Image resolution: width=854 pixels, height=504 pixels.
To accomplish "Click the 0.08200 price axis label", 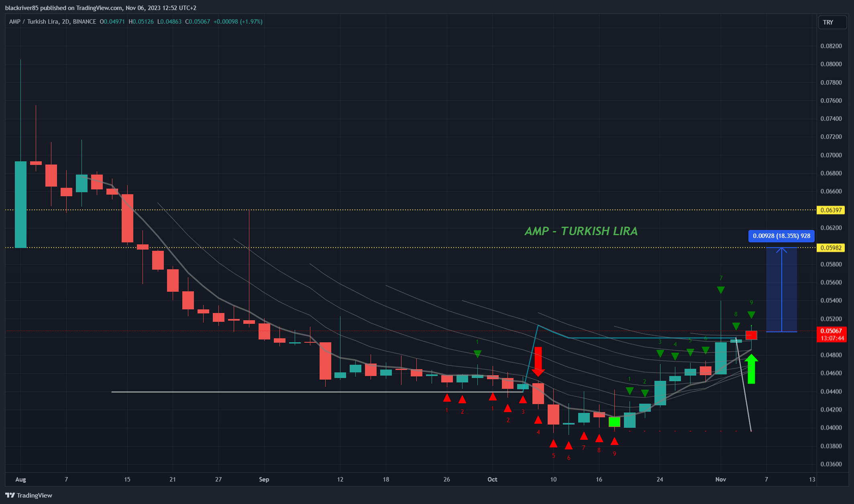I will click(831, 46).
